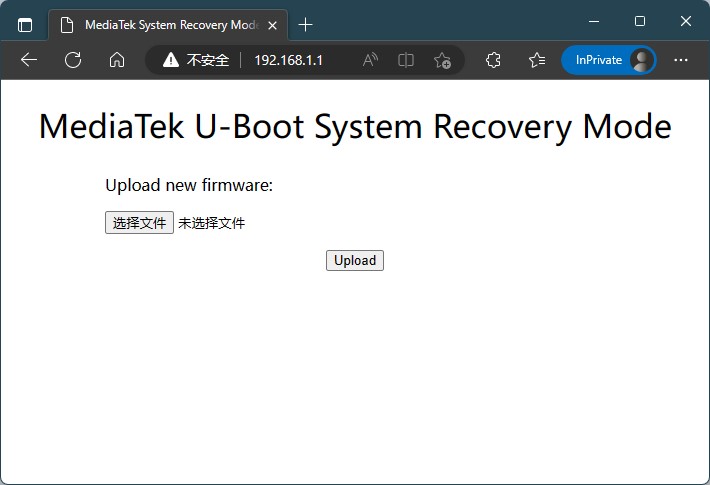Open the Favorites list icon
710x485 pixels.
(537, 60)
